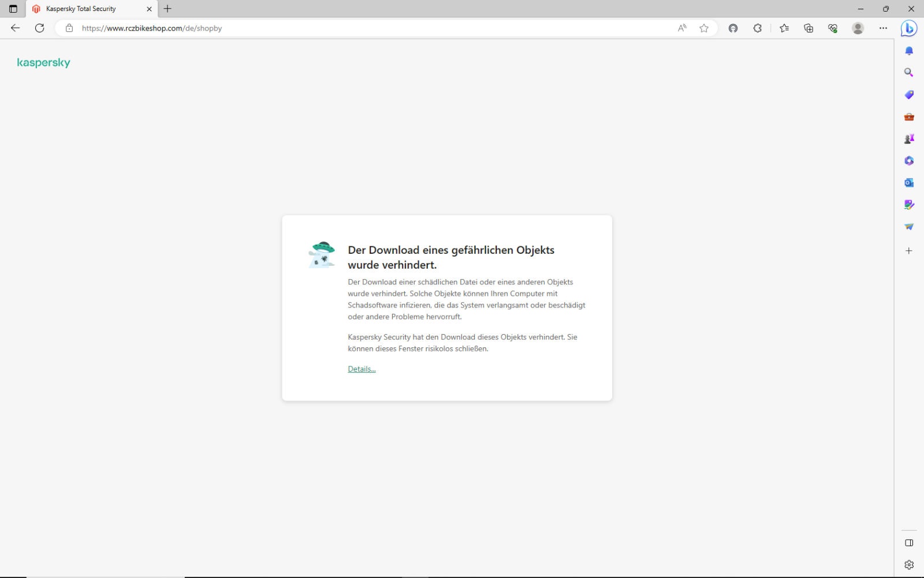
Task: Click the blocked download heading
Action: tap(451, 257)
